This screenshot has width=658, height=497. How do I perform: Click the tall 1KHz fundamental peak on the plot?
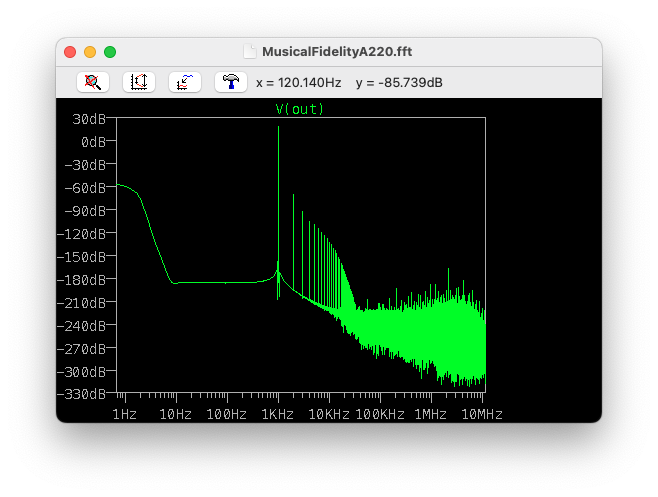278,197
